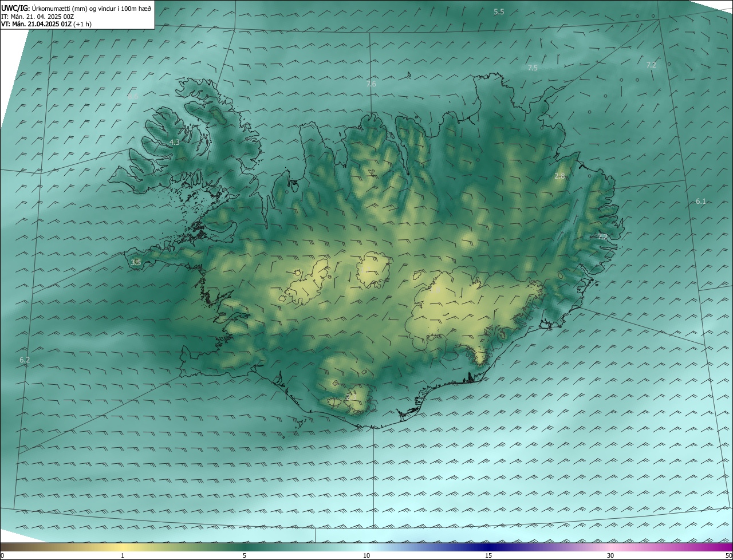
Task: Click the colorbar tick label 0
Action: point(2,556)
